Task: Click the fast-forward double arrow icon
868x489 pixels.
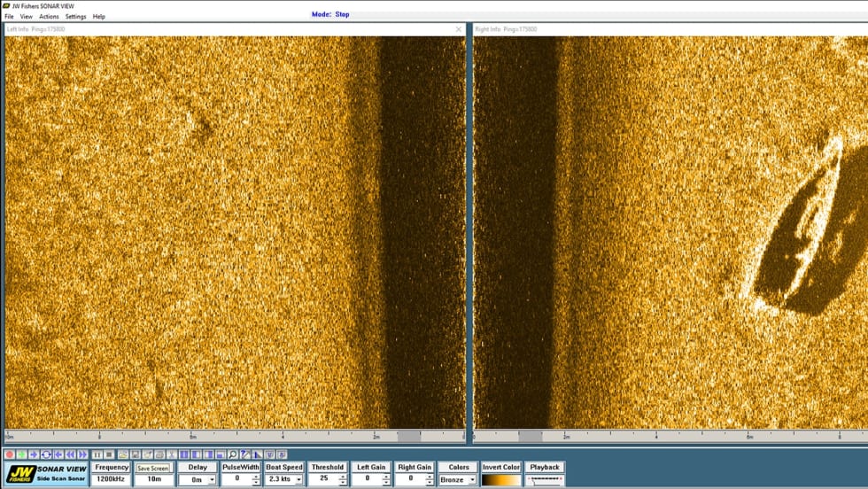Action: 83,454
